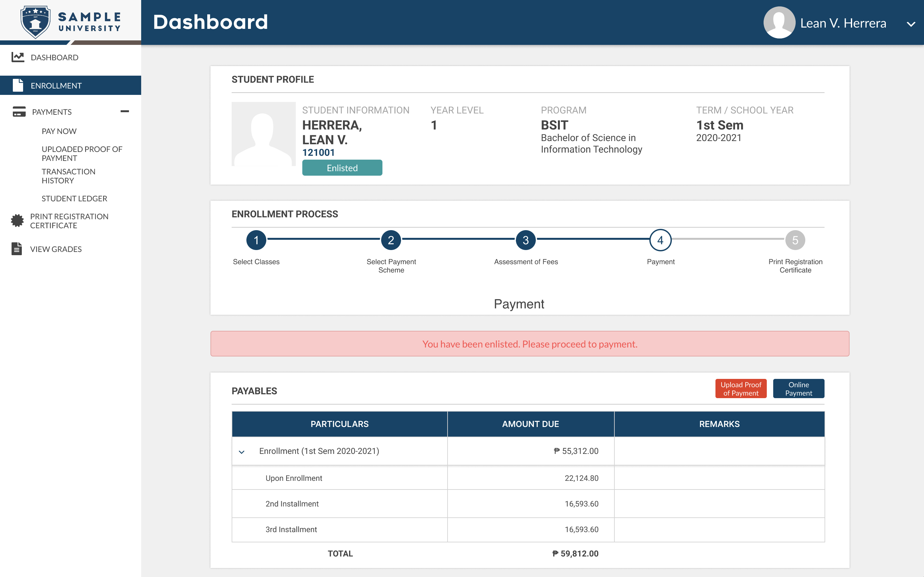924x577 pixels.
Task: Open View Grades using its page icon
Action: [16, 249]
